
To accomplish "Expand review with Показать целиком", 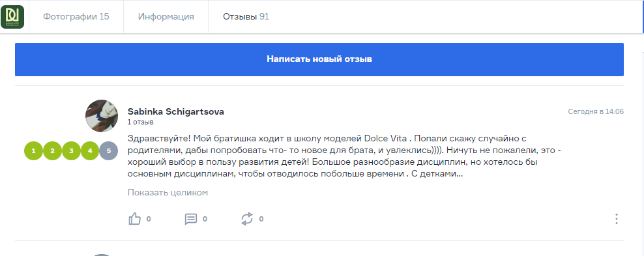I will click(168, 193).
